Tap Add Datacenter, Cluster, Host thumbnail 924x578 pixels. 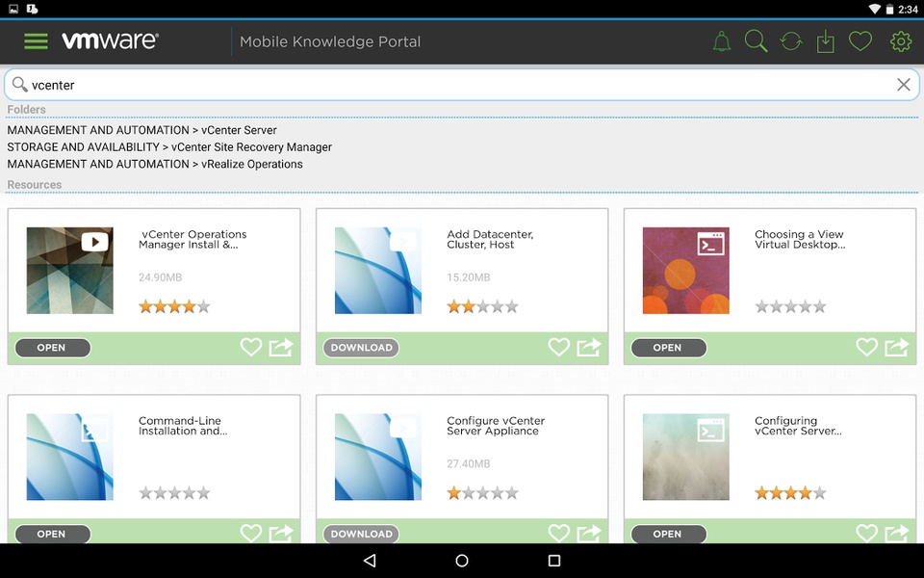377,270
